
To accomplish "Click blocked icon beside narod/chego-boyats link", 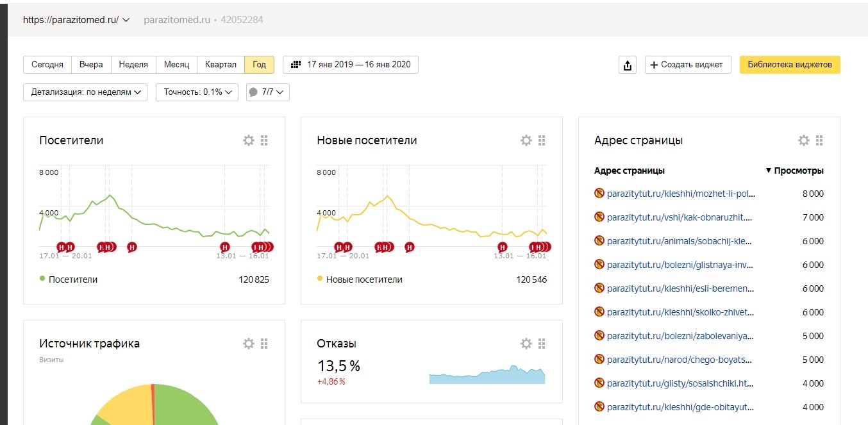I will click(599, 360).
